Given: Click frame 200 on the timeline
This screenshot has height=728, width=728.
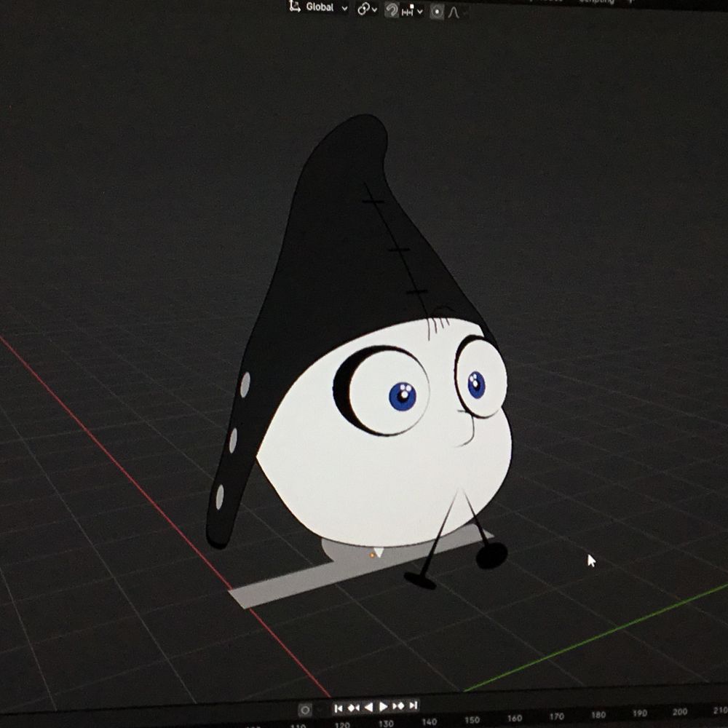Looking at the screenshot, I should [x=680, y=711].
